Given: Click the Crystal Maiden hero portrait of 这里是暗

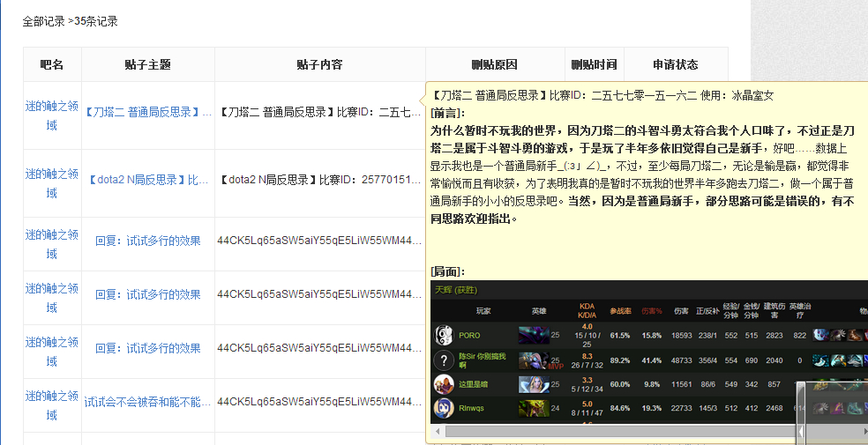Looking at the screenshot, I should 534,384.
